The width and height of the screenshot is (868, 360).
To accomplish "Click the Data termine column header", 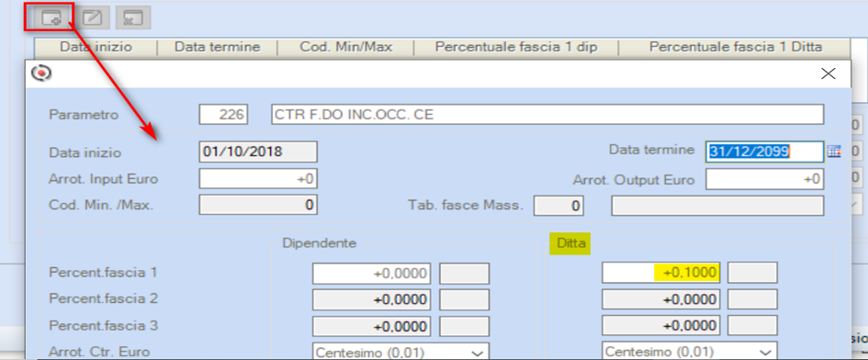I will coord(218,47).
